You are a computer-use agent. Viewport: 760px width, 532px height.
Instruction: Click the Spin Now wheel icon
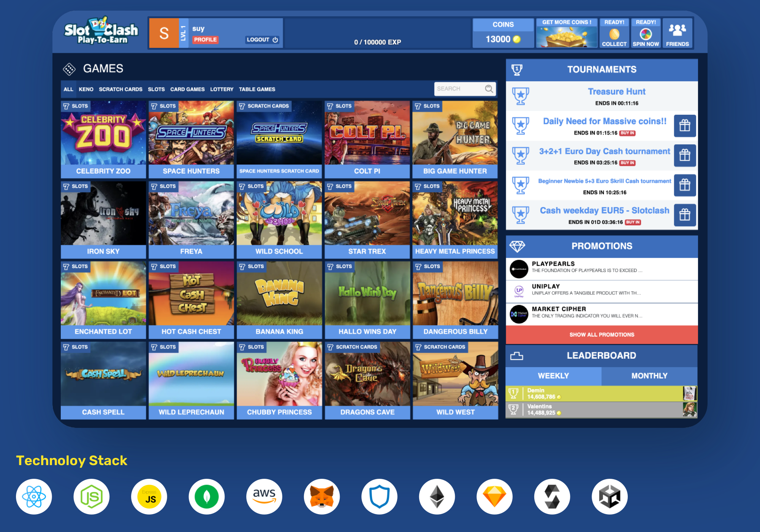(x=646, y=34)
